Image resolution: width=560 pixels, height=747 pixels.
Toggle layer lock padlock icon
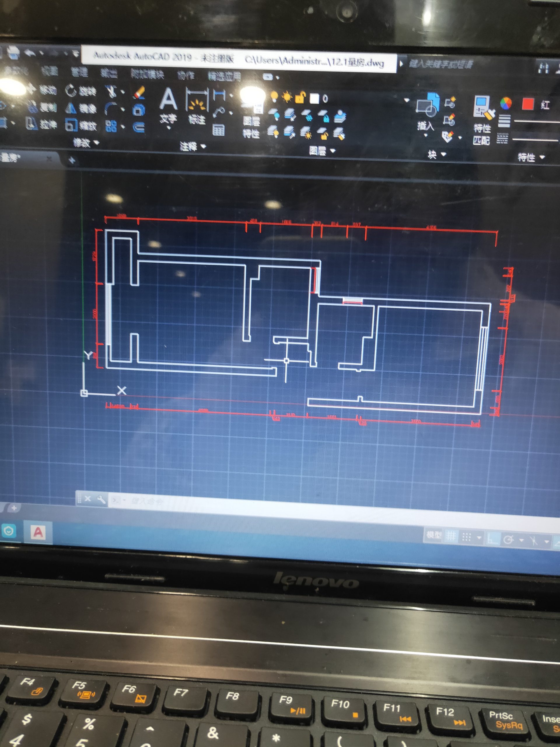pos(300,97)
